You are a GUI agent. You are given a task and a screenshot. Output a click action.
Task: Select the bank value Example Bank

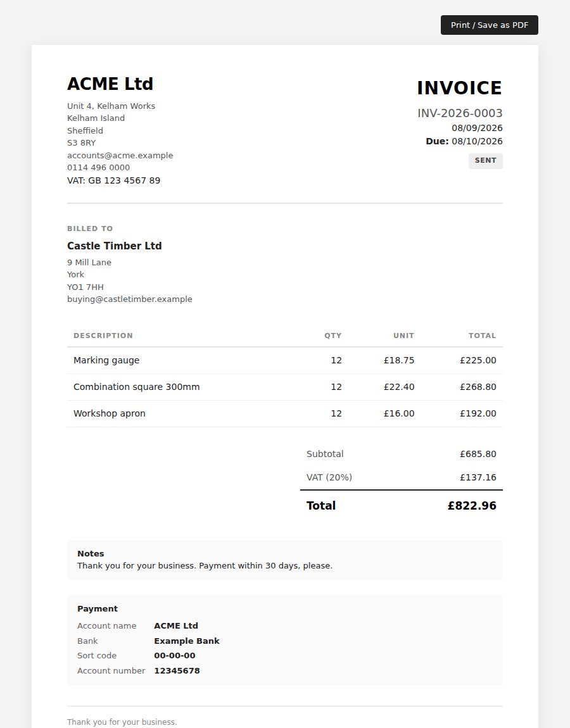tap(187, 641)
